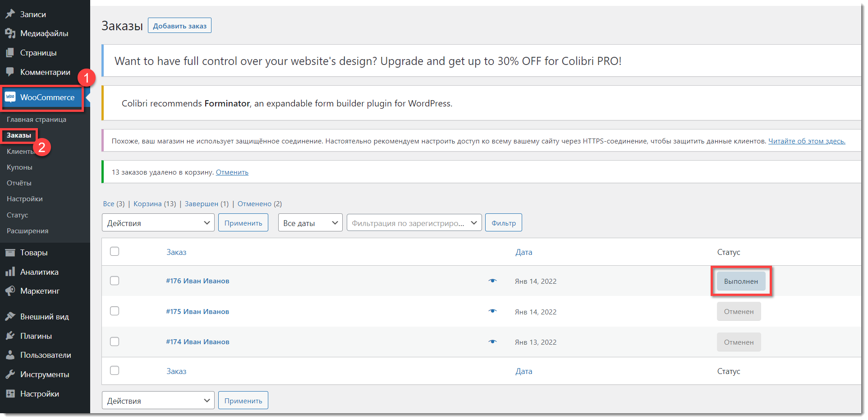Click bottom Применить button
Image resolution: width=868 pixels, height=420 pixels.
243,401
